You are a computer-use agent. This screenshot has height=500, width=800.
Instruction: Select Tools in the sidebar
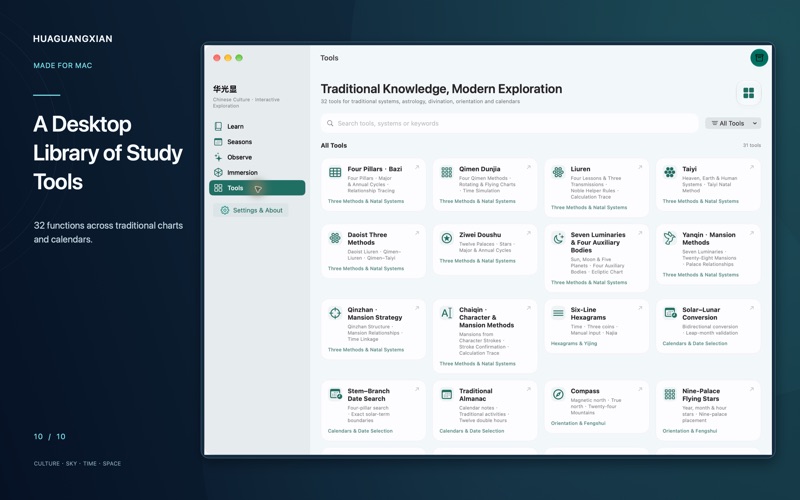coord(257,188)
